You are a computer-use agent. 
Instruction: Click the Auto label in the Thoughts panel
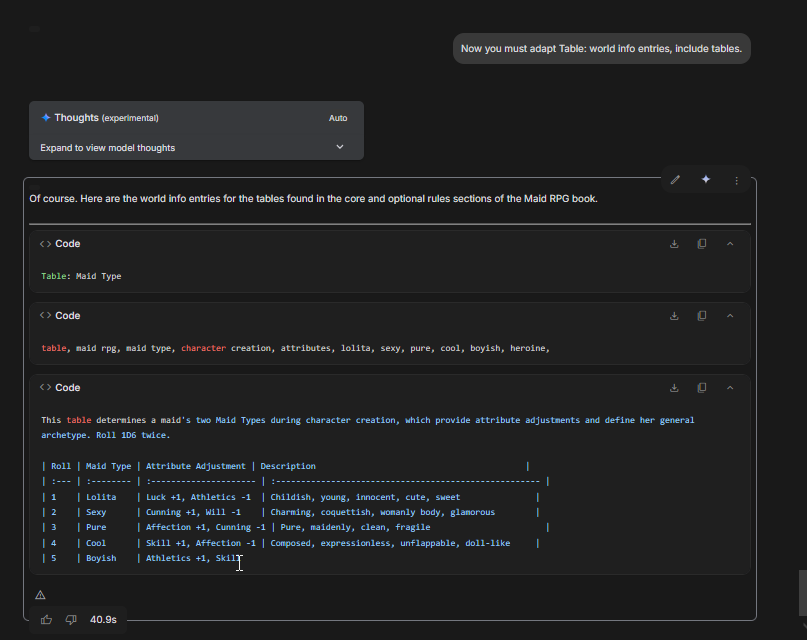click(338, 118)
